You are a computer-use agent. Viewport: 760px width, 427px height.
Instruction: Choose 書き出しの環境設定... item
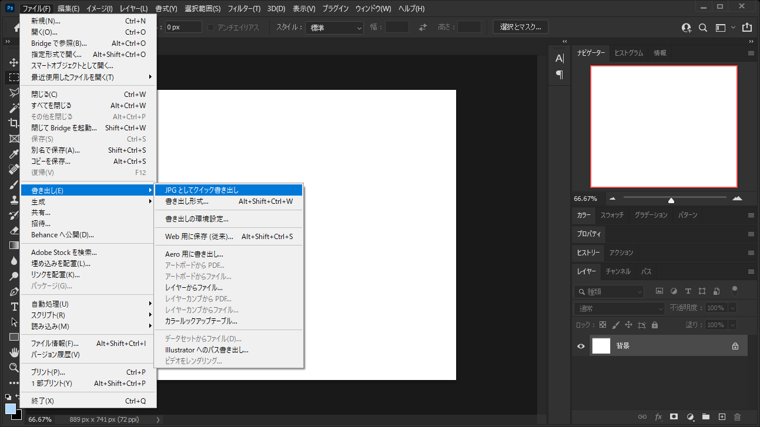point(229,219)
